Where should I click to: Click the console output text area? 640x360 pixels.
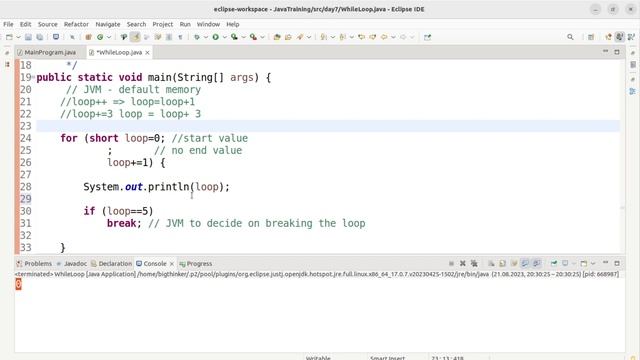point(320,314)
